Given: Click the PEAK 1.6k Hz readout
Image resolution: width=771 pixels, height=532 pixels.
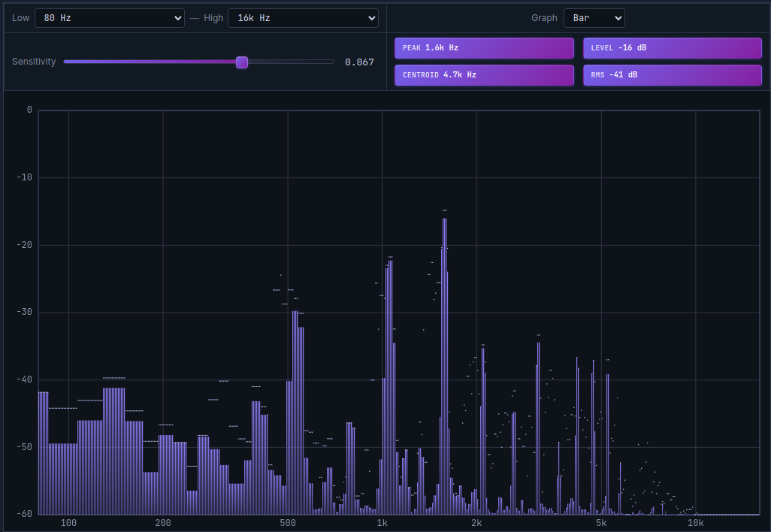Looking at the screenshot, I should [485, 48].
